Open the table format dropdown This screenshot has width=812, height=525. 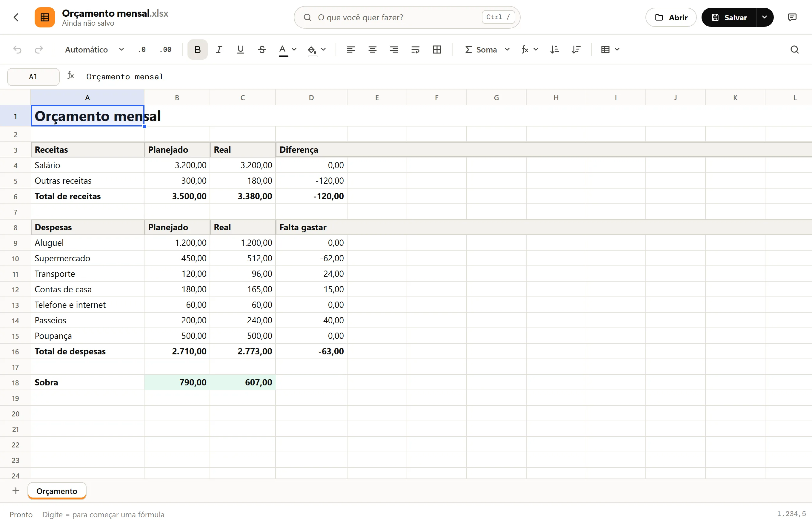point(610,50)
